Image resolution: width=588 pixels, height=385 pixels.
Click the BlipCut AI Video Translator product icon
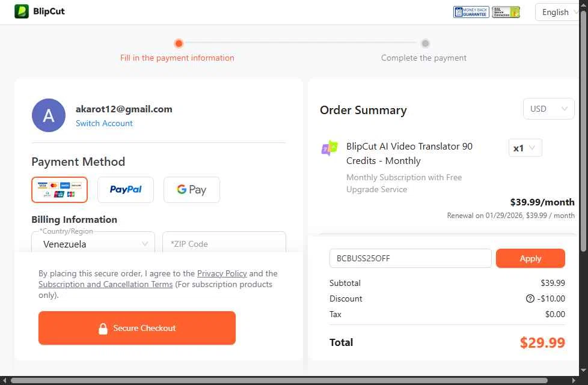click(x=329, y=148)
